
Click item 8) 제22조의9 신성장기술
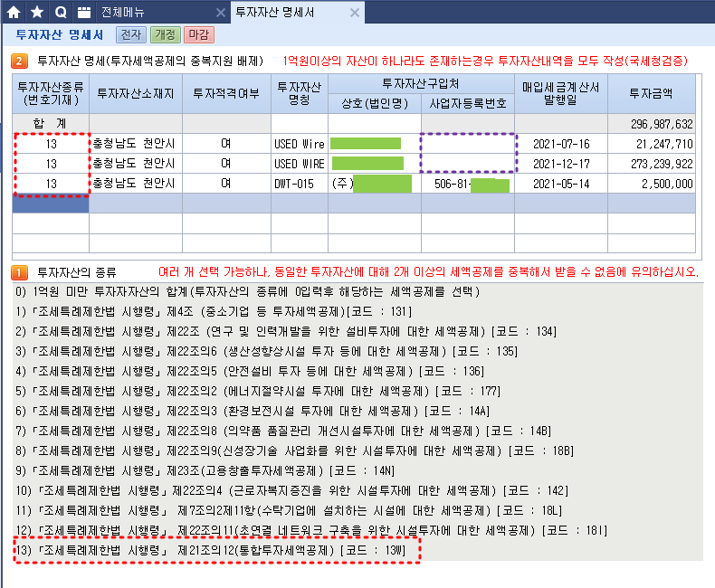[294, 450]
